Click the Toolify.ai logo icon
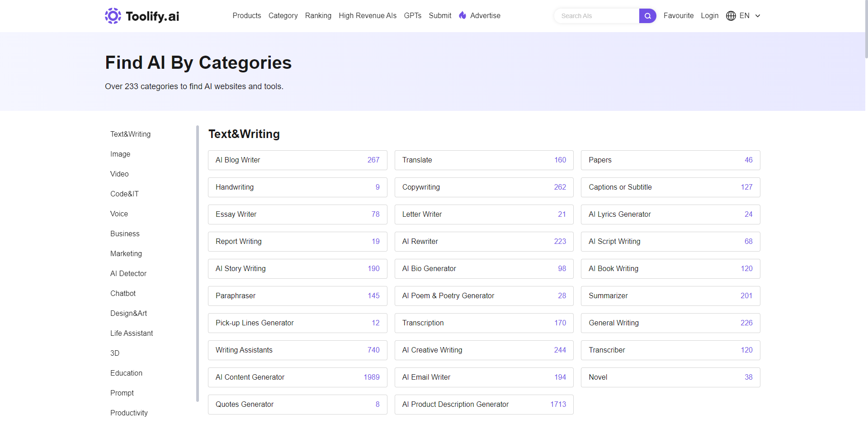Screen dimensions: 868x429 coord(113,16)
